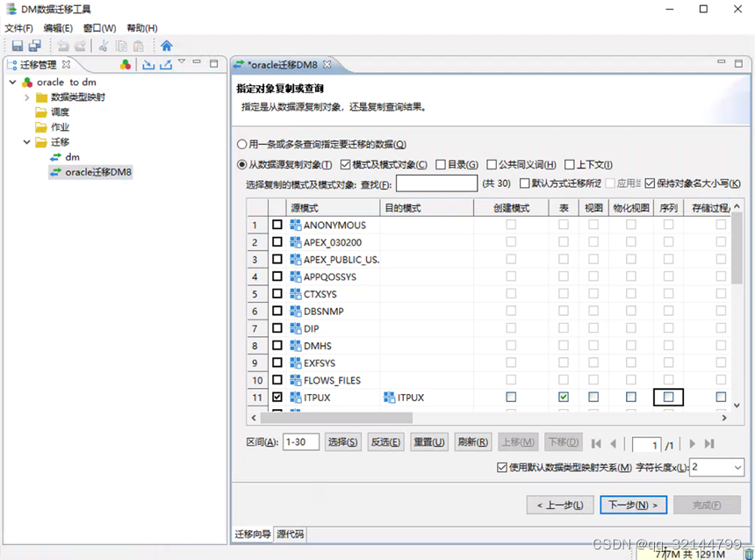Click the 刷新 button

(473, 442)
